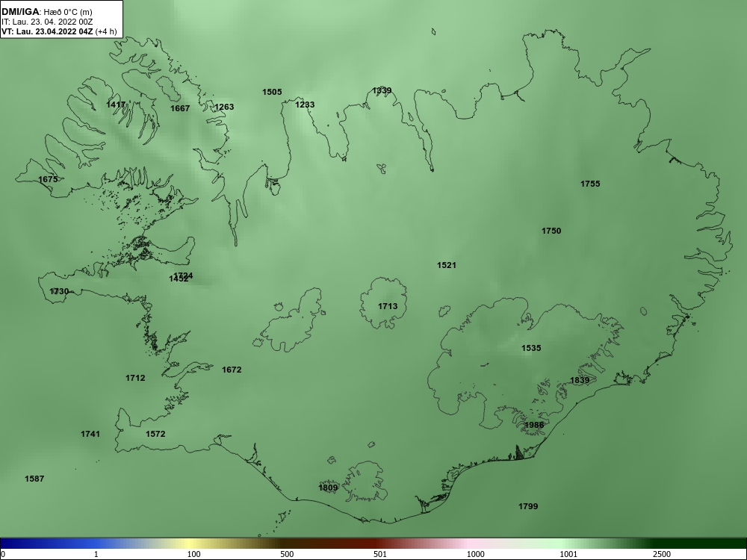The image size is (747, 560).
Task: Select the 1572 value on the peninsula
Action: 155,434
